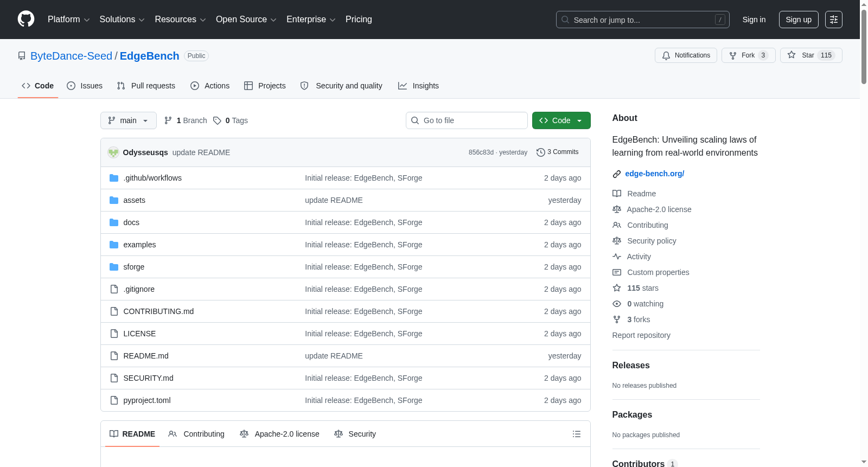
Task: Click the commits history clock icon
Action: tap(540, 152)
